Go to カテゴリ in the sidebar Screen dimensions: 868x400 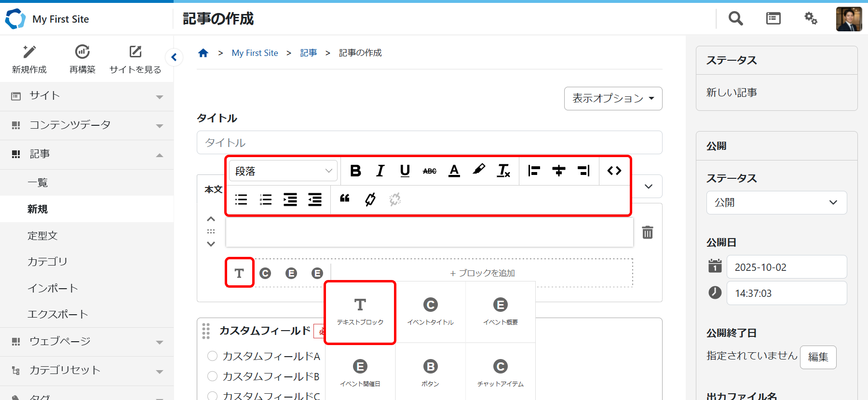pyautogui.click(x=47, y=262)
